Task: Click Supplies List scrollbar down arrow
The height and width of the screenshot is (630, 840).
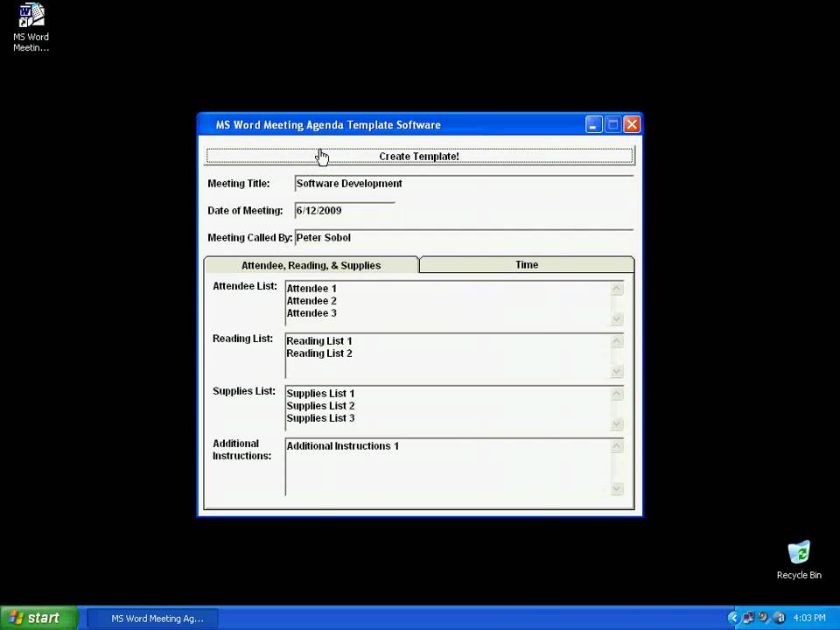Action: tap(617, 423)
